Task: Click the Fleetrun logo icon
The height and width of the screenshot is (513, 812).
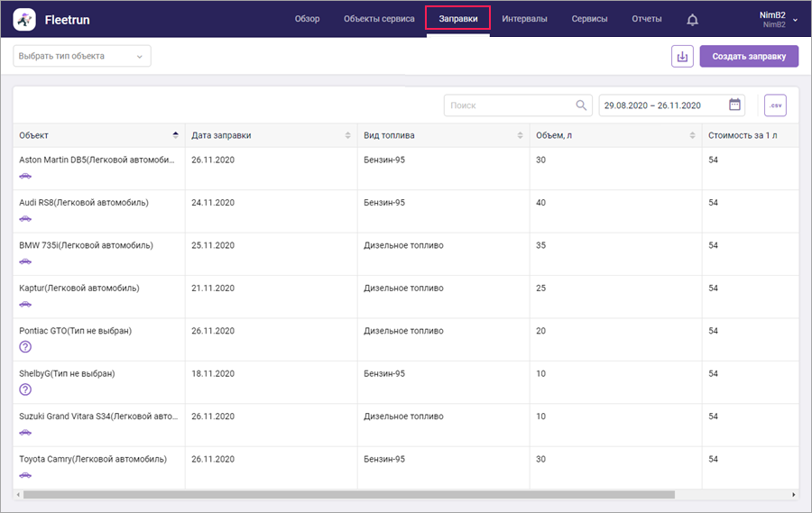Action: 25,19
